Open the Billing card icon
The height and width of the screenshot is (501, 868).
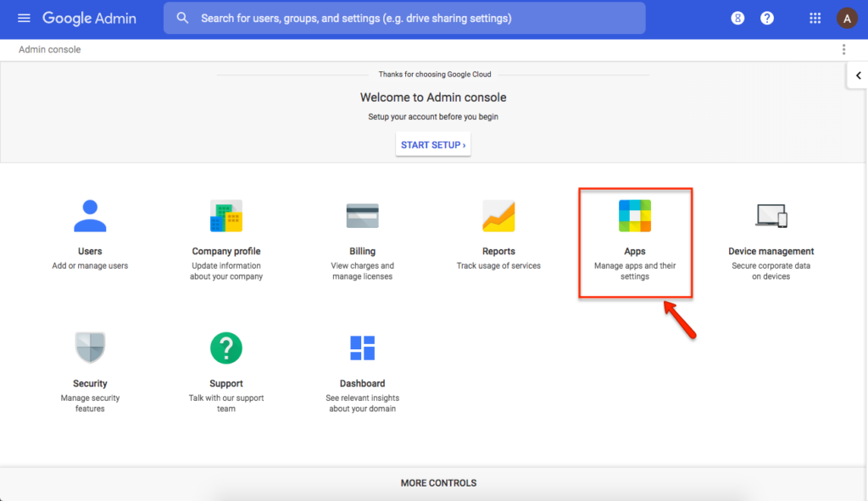pos(362,216)
